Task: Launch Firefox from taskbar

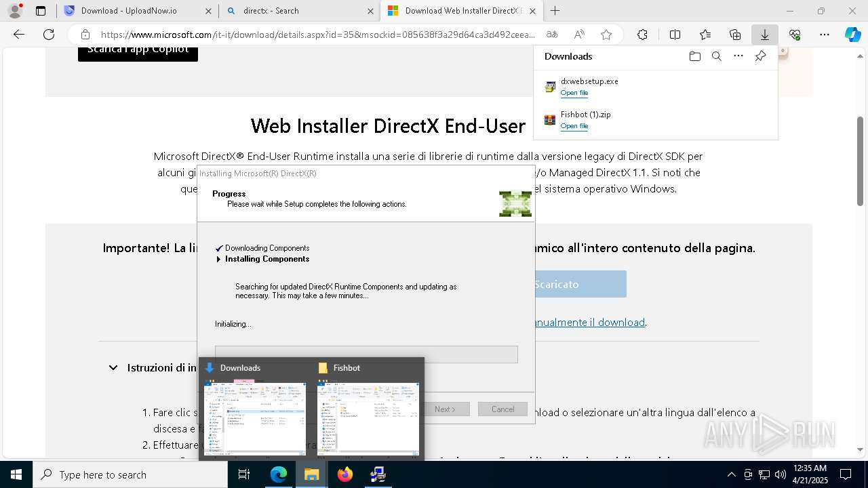Action: 345,474
